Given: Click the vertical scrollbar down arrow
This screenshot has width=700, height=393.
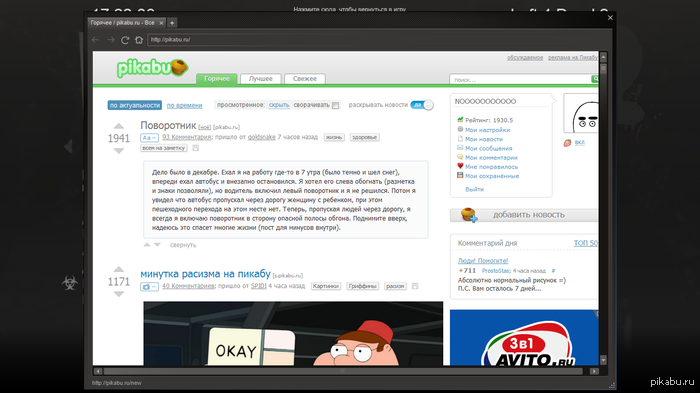Looking at the screenshot, I should (x=604, y=360).
